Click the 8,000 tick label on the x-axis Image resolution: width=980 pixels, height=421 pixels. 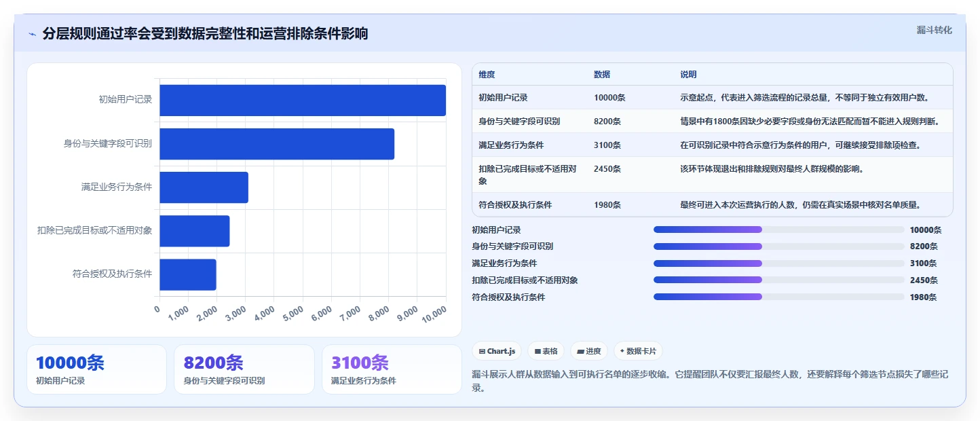click(x=379, y=313)
